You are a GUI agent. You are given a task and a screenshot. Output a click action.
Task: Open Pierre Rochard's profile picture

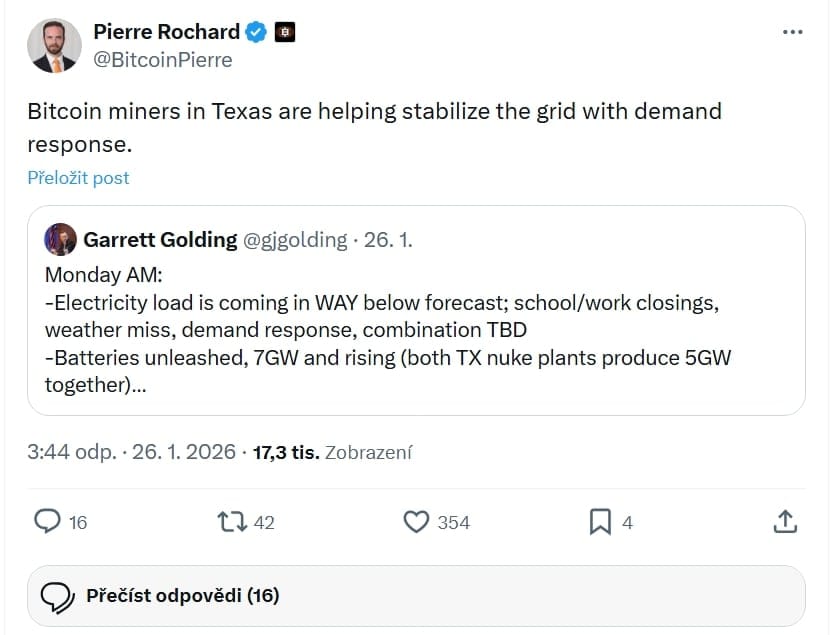click(55, 45)
